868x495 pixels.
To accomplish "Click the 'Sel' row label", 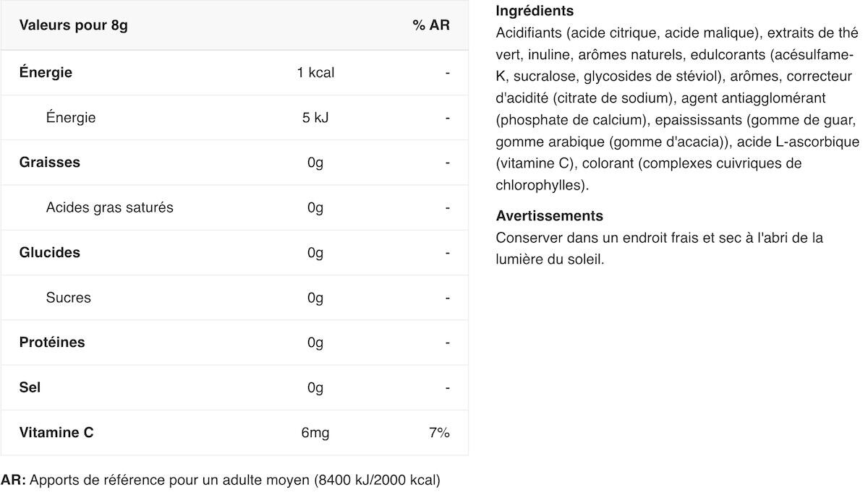I will click(30, 387).
